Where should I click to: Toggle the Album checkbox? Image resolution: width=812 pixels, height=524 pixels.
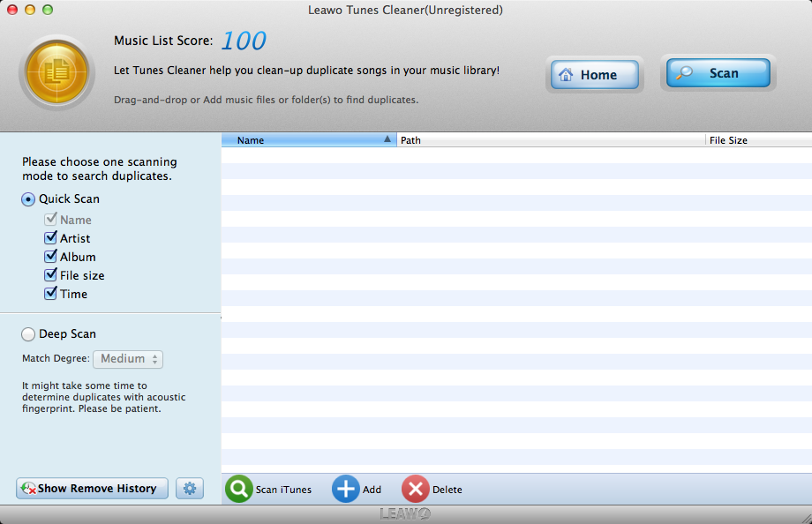pyautogui.click(x=50, y=257)
